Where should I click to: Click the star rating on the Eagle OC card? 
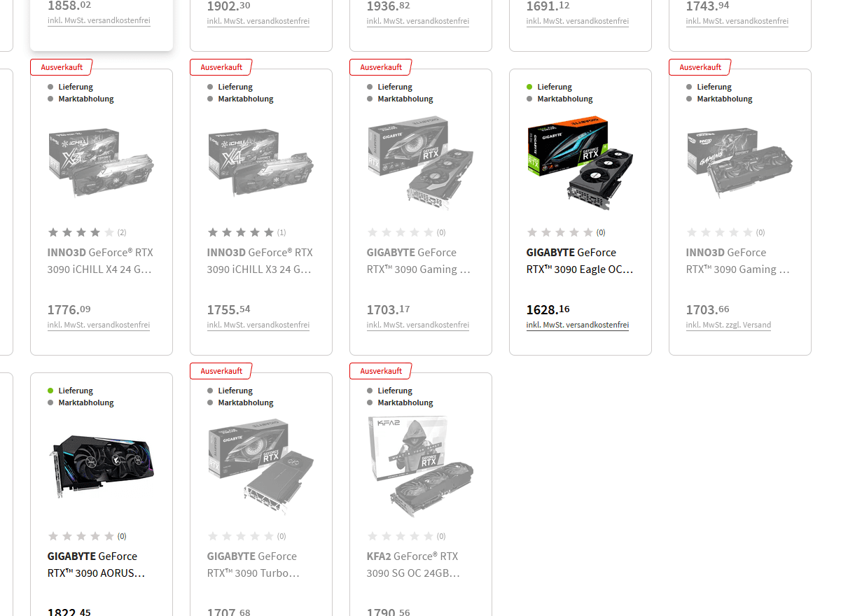click(x=566, y=232)
